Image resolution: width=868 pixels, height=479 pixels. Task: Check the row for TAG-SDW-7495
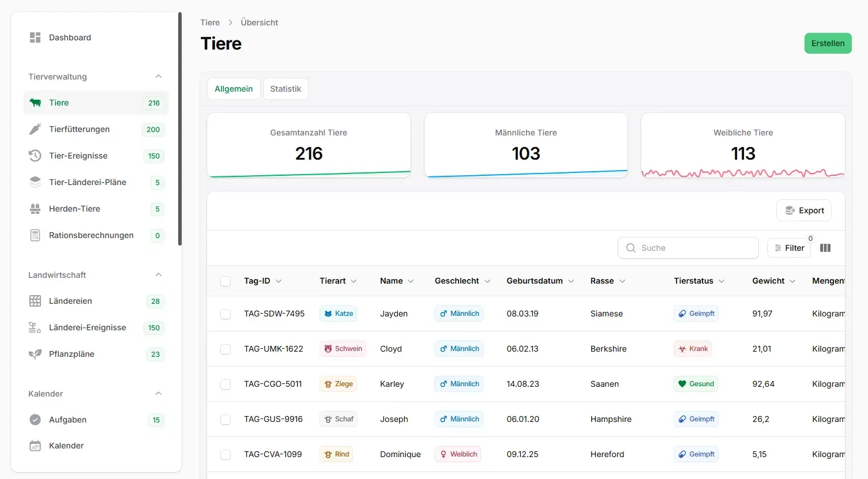click(226, 314)
